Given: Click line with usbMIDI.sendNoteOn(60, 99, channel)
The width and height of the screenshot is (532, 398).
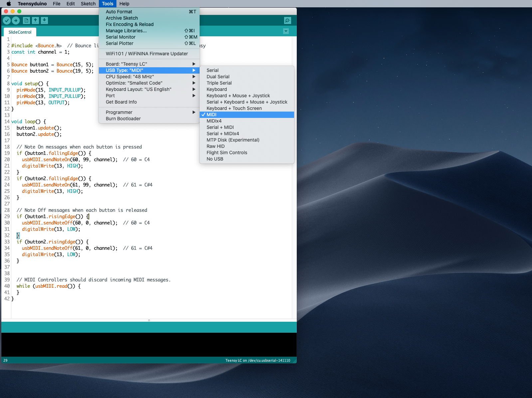Looking at the screenshot, I should (x=86, y=160).
